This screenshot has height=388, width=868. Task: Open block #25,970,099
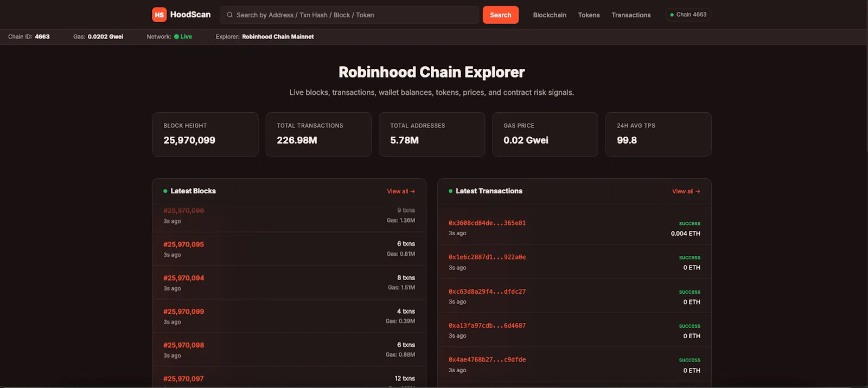[183, 312]
